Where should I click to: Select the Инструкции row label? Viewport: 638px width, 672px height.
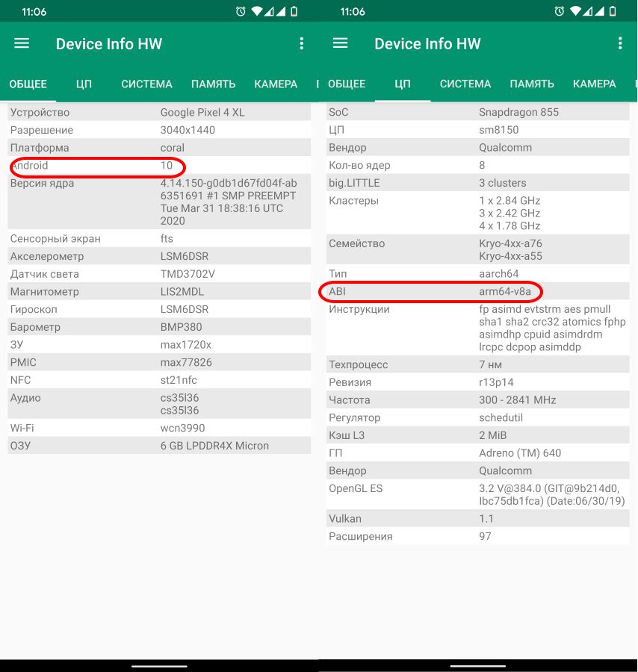click(359, 309)
